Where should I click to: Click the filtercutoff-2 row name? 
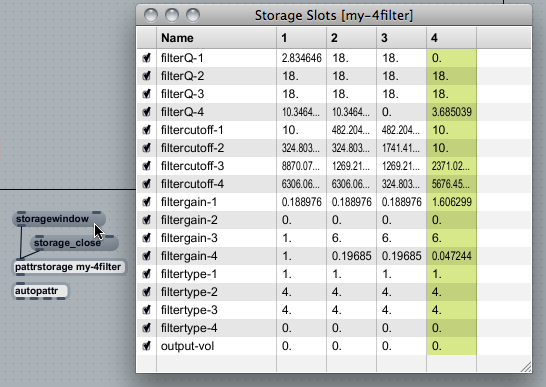coord(192,148)
